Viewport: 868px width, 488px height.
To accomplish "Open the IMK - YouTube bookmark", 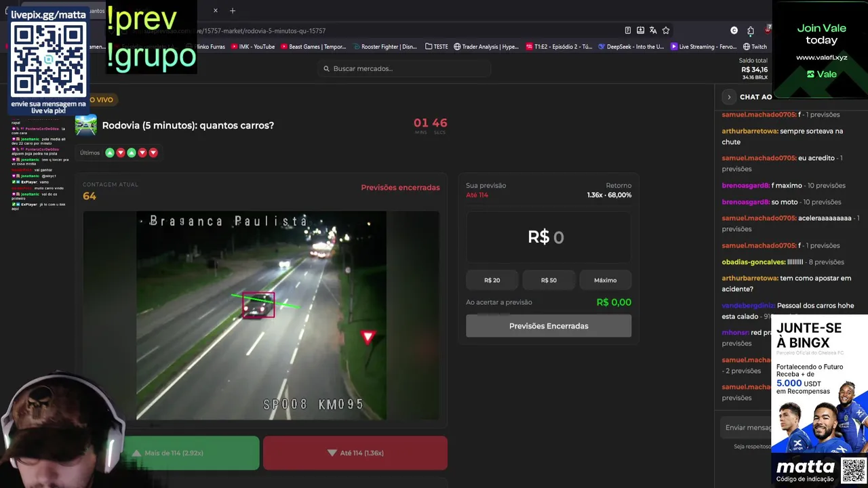I will pos(252,47).
